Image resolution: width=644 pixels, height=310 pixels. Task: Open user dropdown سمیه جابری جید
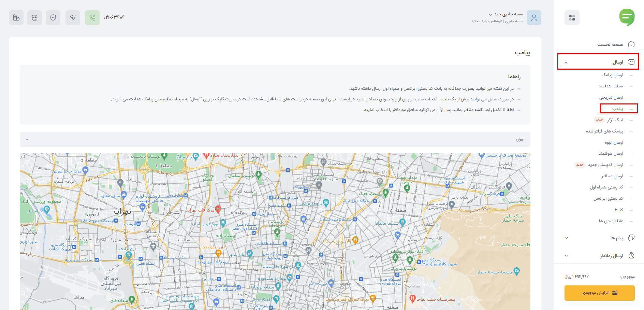click(x=506, y=14)
